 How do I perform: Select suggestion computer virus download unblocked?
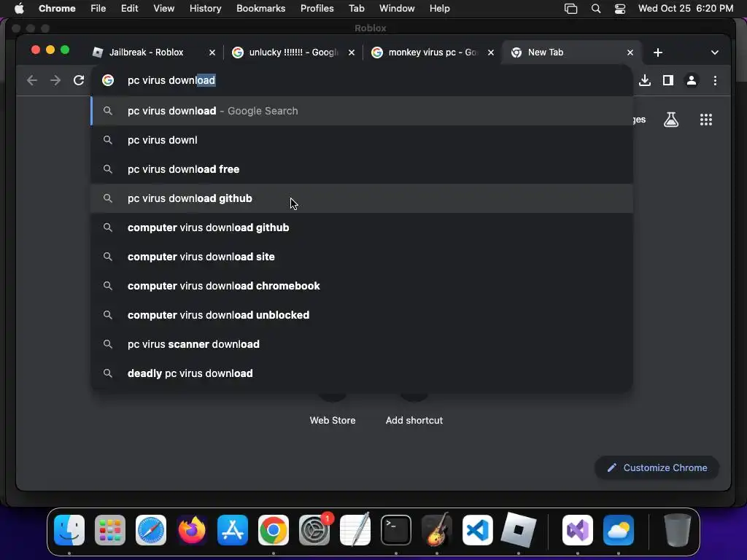(362, 315)
